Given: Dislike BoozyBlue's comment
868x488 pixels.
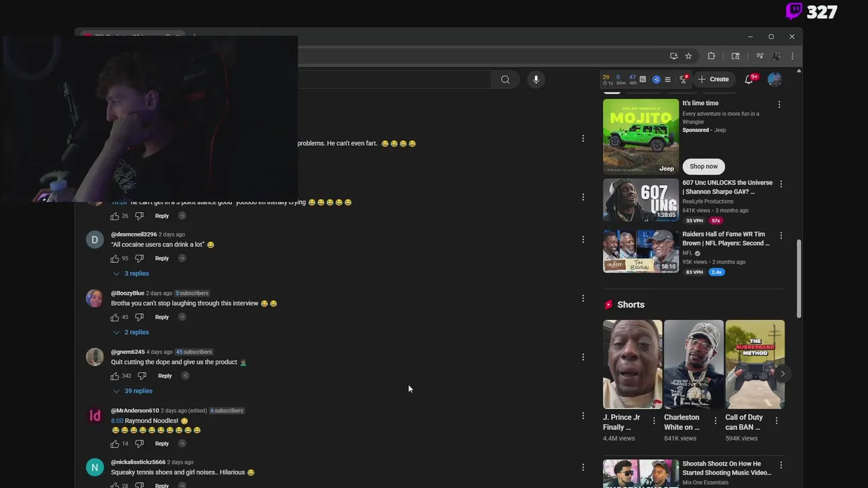Looking at the screenshot, I should click(x=139, y=317).
